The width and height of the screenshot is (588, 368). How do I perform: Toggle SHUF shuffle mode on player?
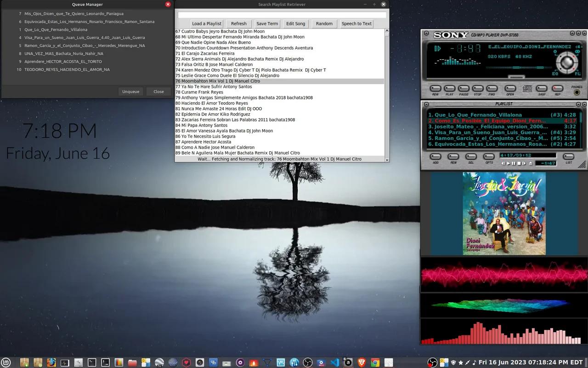tap(542, 88)
